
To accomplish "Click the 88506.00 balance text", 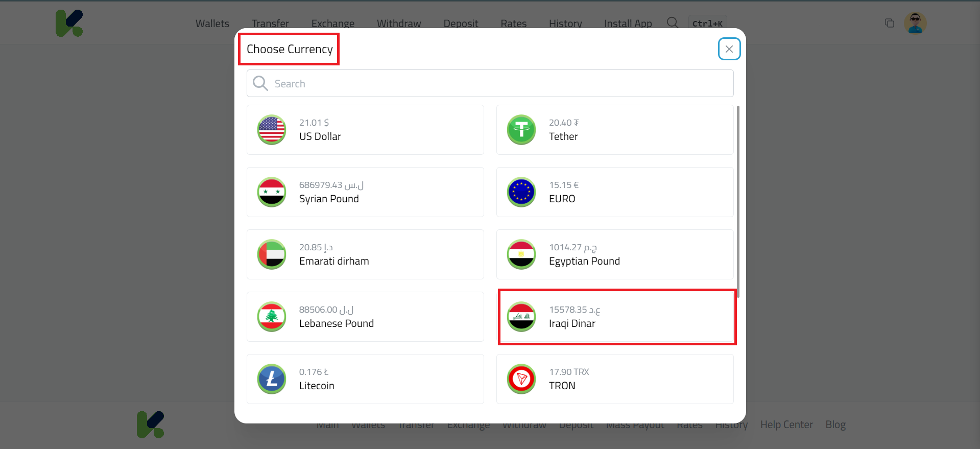I will [x=326, y=310].
